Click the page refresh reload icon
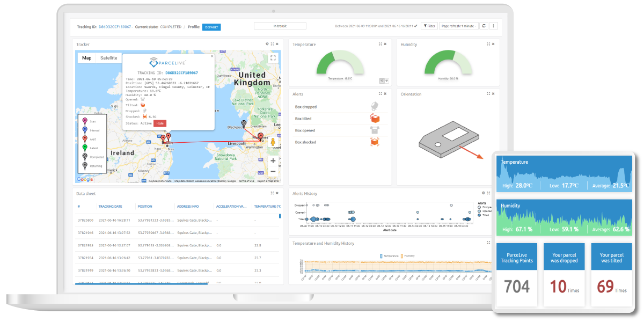Image resolution: width=644 pixels, height=322 pixels. 485,25
